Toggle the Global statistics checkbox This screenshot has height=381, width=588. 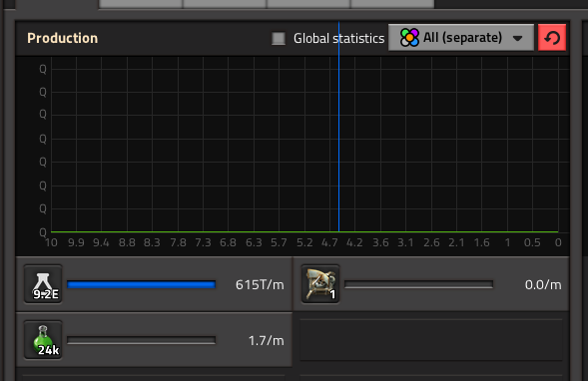click(279, 38)
